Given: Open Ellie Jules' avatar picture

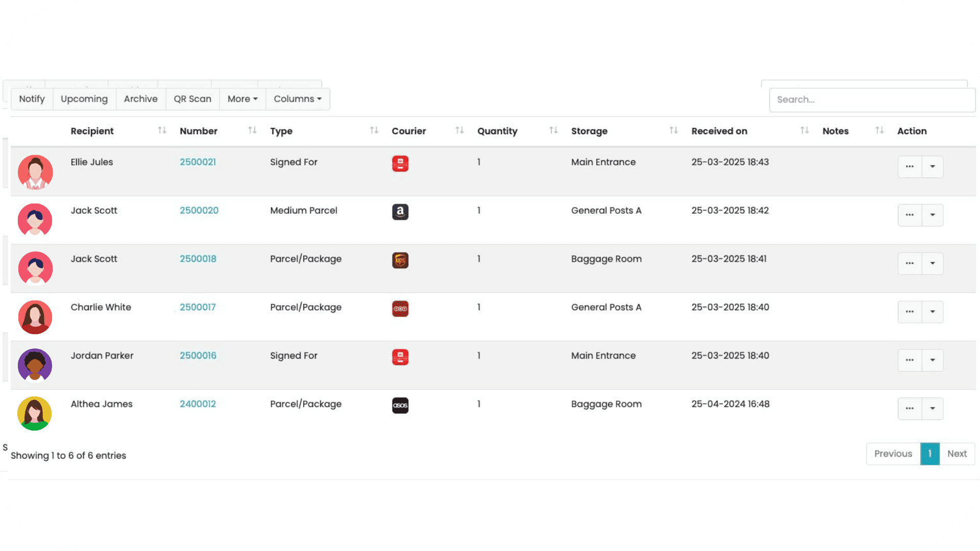Looking at the screenshot, I should pos(35,172).
